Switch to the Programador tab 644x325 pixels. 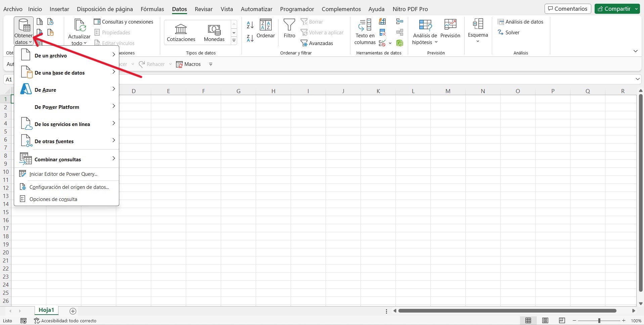(x=297, y=9)
